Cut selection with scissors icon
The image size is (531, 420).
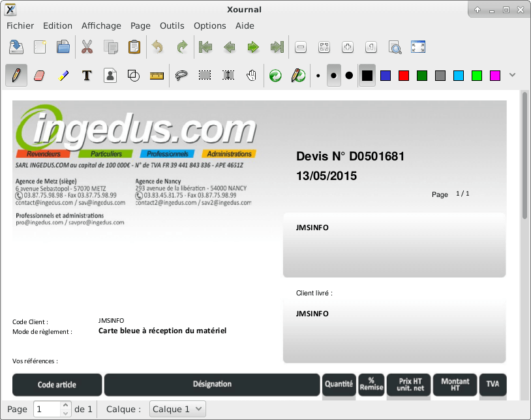[87, 47]
